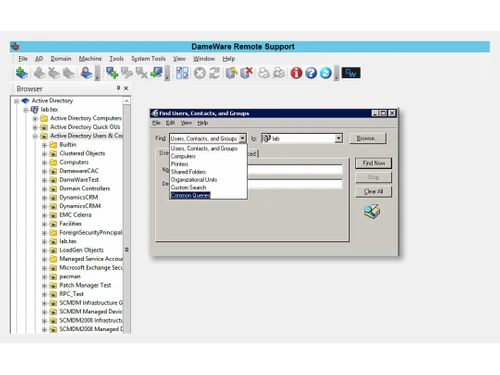Click the gray stop circle X icon
Screen dimensions: 500x375
point(200,73)
